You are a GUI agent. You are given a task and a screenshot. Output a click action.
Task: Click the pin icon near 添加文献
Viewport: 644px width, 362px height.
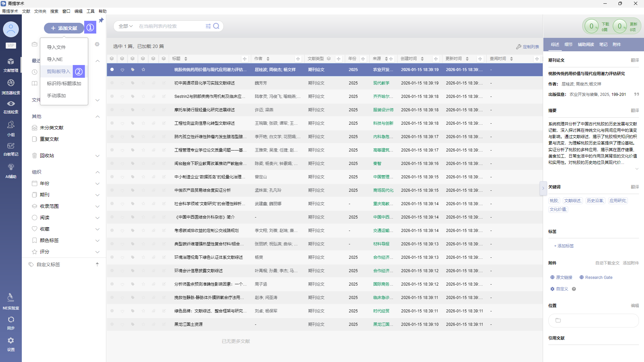[101, 20]
